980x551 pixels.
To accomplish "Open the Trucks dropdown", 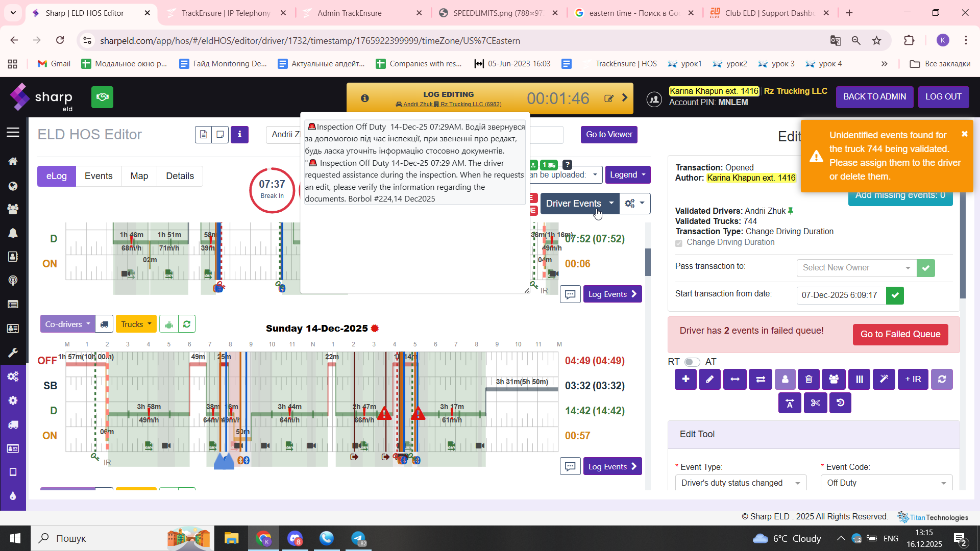I will [136, 324].
